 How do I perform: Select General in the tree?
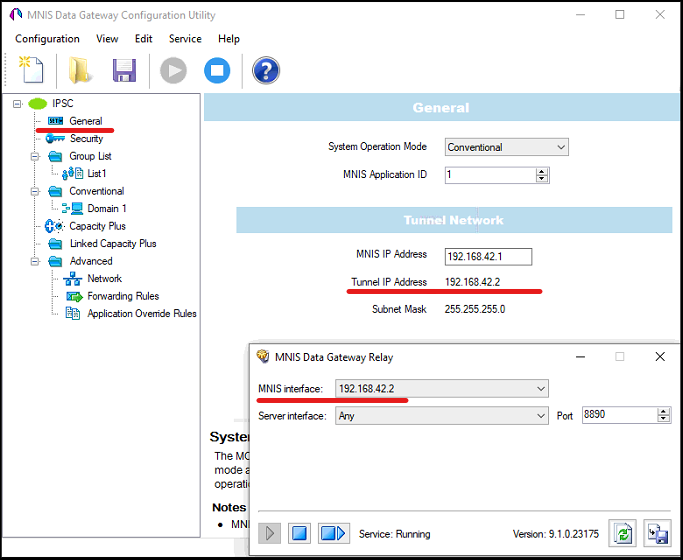(x=86, y=121)
